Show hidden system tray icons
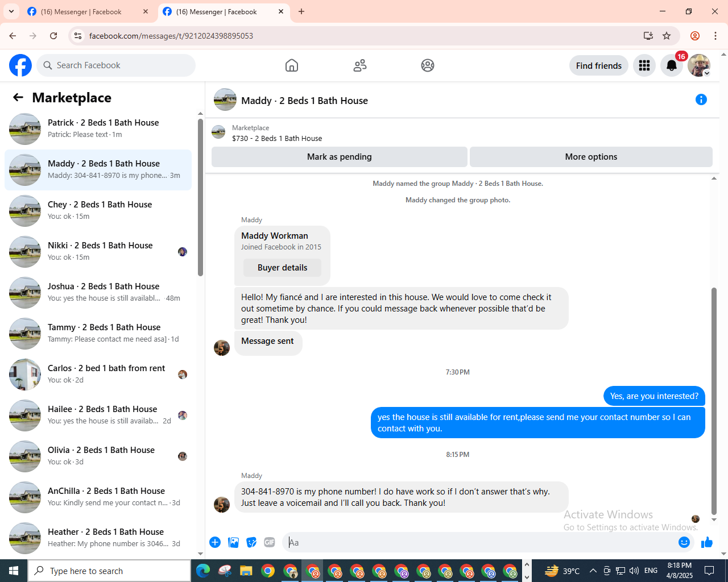 (x=593, y=571)
